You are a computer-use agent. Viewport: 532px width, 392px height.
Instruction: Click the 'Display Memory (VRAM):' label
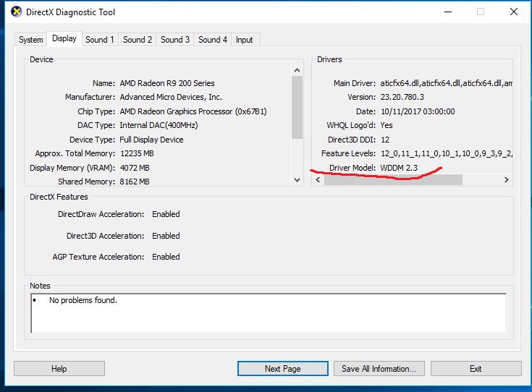click(x=72, y=168)
